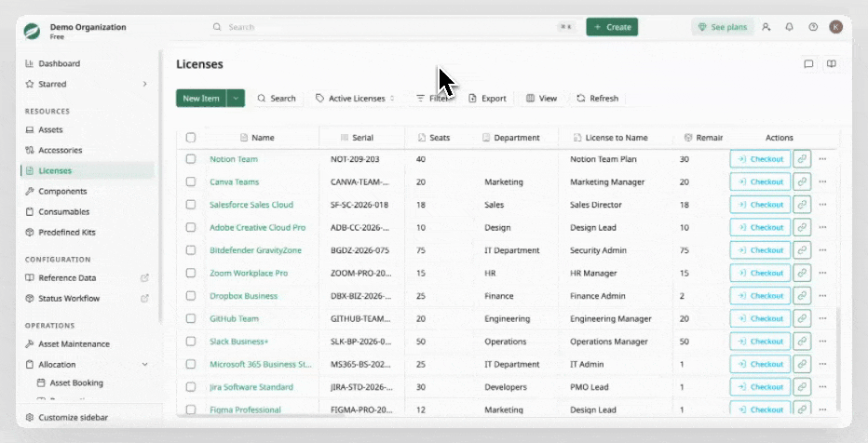
Task: Click the top Search input field
Action: (x=394, y=27)
